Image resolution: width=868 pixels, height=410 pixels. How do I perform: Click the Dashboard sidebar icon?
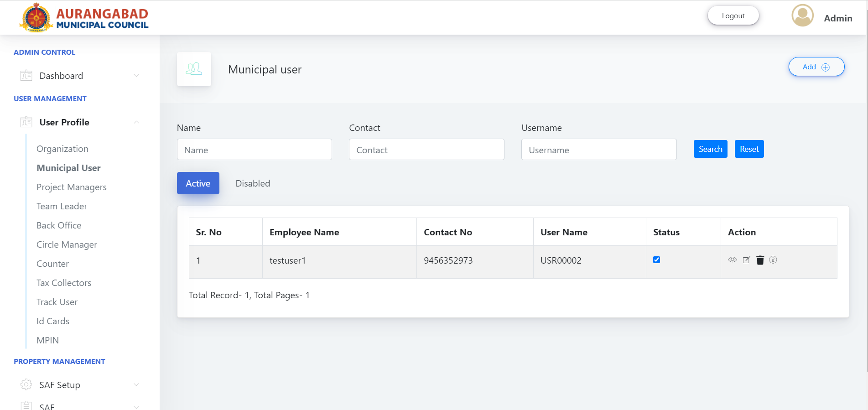pos(26,76)
